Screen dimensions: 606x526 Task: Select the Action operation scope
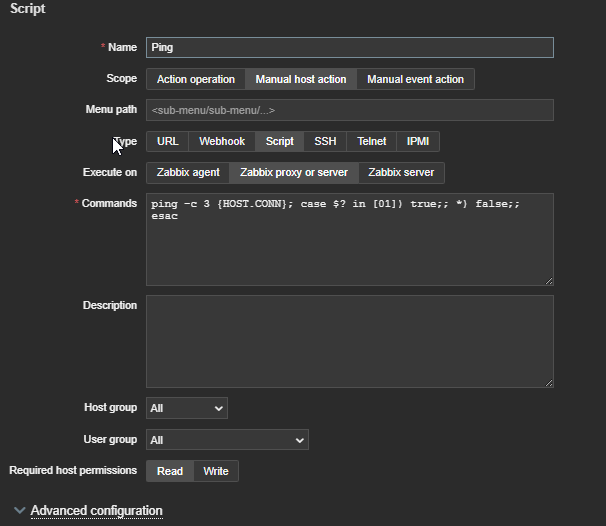(x=196, y=79)
